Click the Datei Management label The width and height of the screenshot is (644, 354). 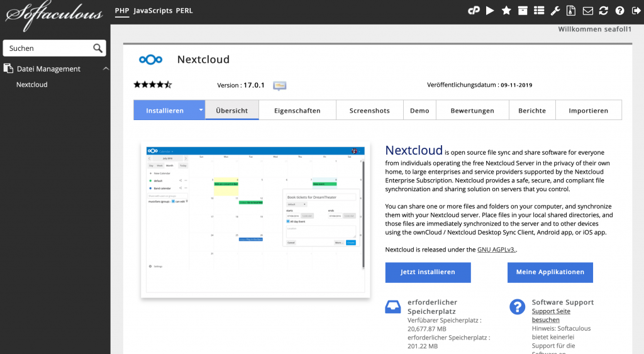coord(48,69)
